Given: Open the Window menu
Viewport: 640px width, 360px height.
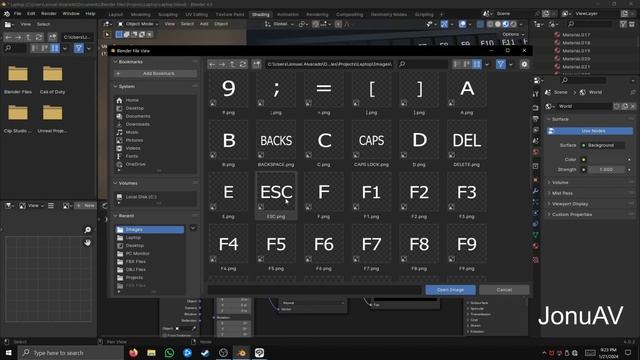Looking at the screenshot, I should point(71,13).
